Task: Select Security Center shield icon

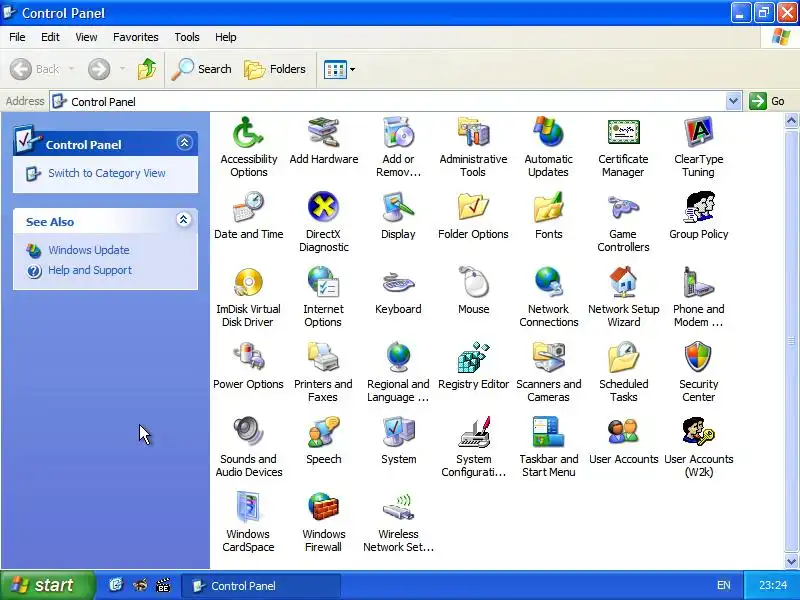Action: click(x=698, y=357)
